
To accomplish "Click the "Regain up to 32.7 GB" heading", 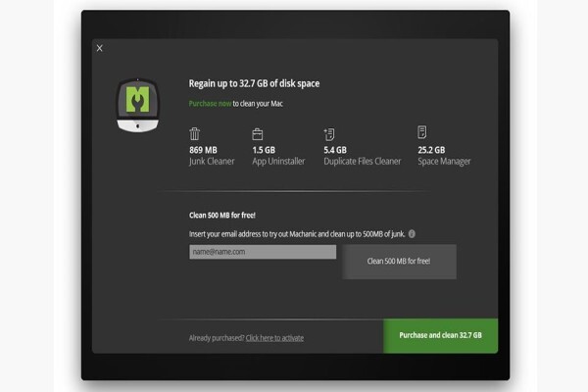I will (x=254, y=83).
